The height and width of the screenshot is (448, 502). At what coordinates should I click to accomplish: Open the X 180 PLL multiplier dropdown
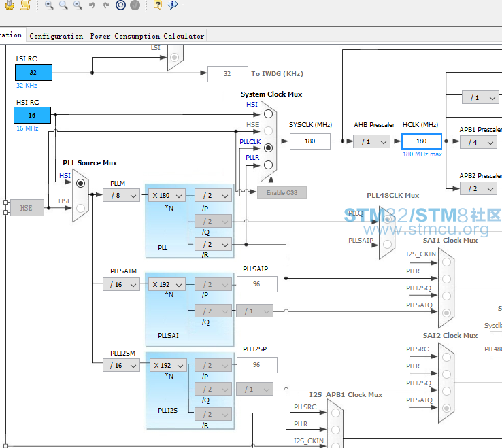coord(167,196)
